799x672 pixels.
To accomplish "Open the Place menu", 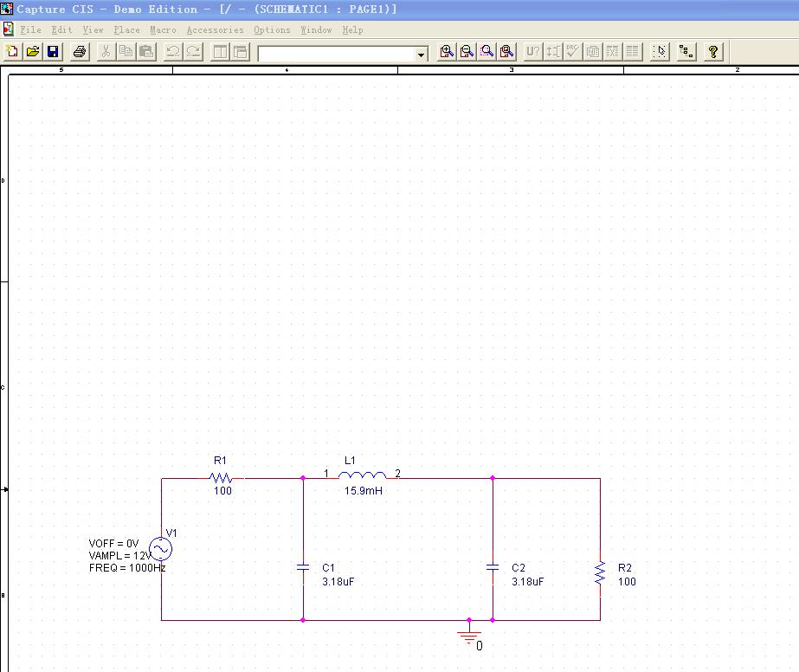I will pyautogui.click(x=127, y=29).
